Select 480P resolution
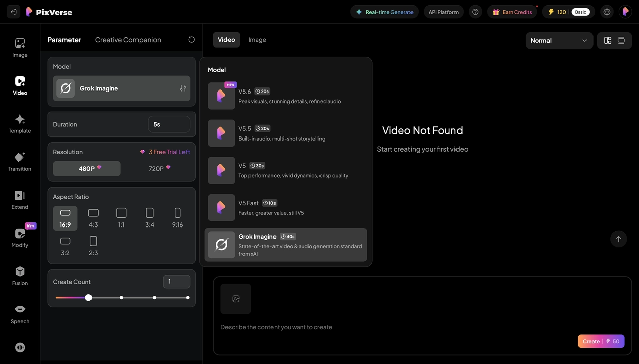Image resolution: width=639 pixels, height=364 pixels. coord(86,168)
